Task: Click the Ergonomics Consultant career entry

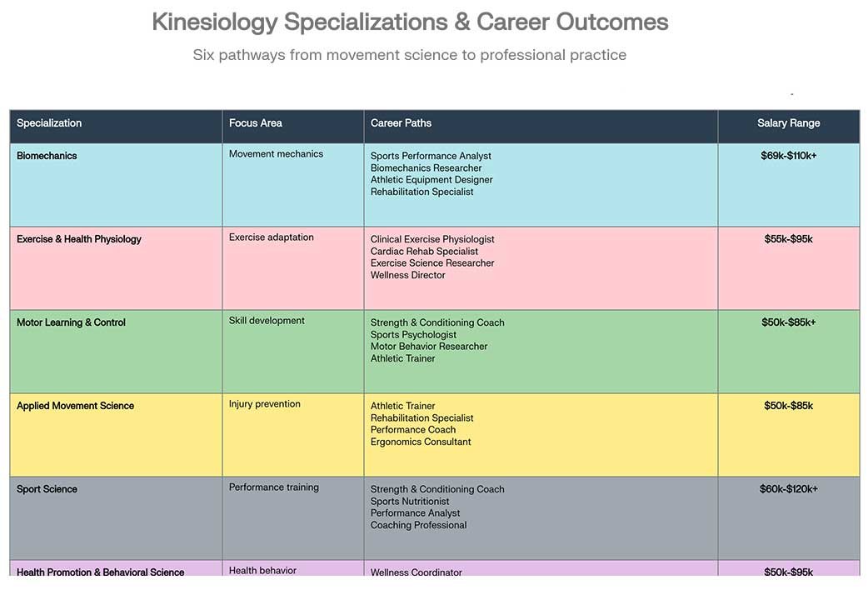Action: click(x=421, y=442)
